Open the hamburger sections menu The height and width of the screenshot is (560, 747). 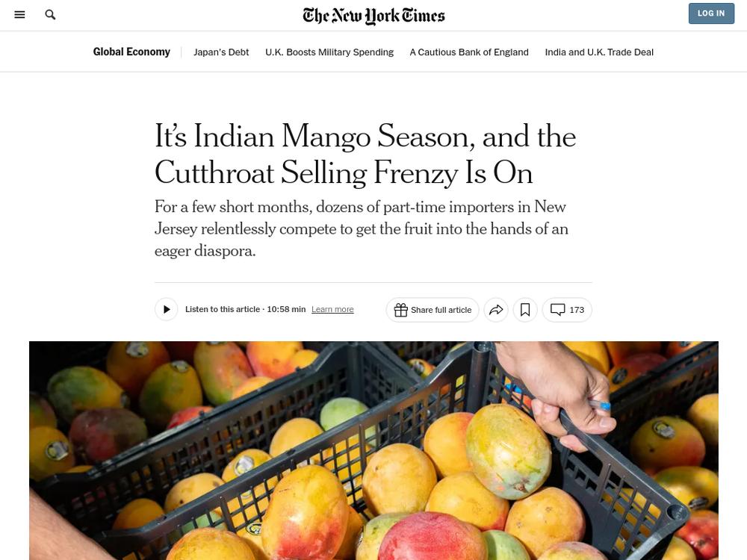point(19,15)
